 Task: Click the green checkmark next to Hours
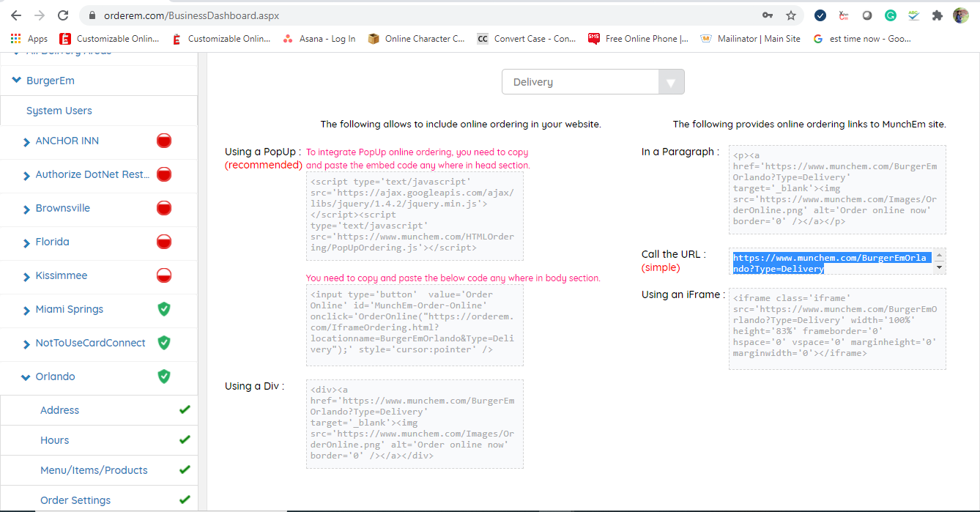185,440
